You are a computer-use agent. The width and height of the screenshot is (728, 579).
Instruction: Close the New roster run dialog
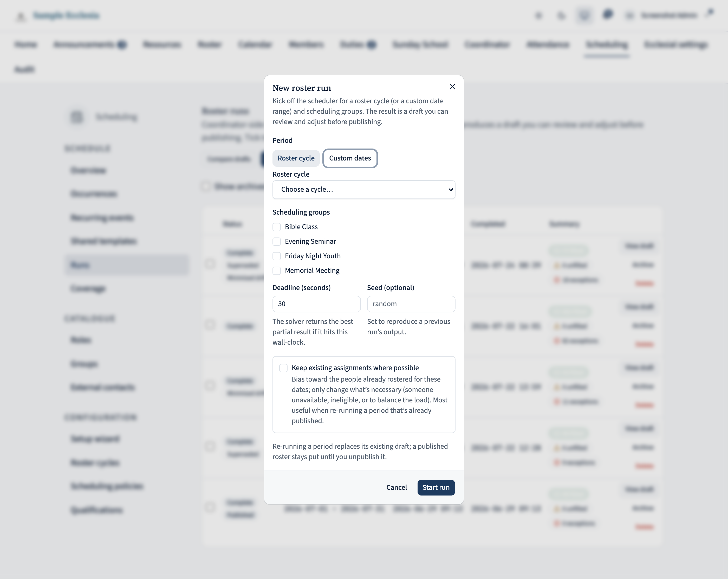452,87
